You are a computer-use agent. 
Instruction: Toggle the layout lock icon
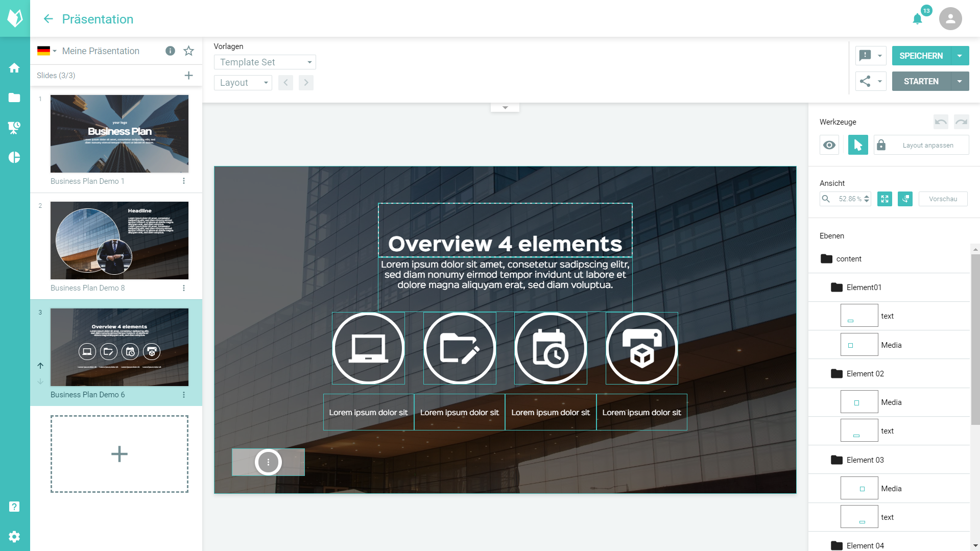[x=881, y=145]
